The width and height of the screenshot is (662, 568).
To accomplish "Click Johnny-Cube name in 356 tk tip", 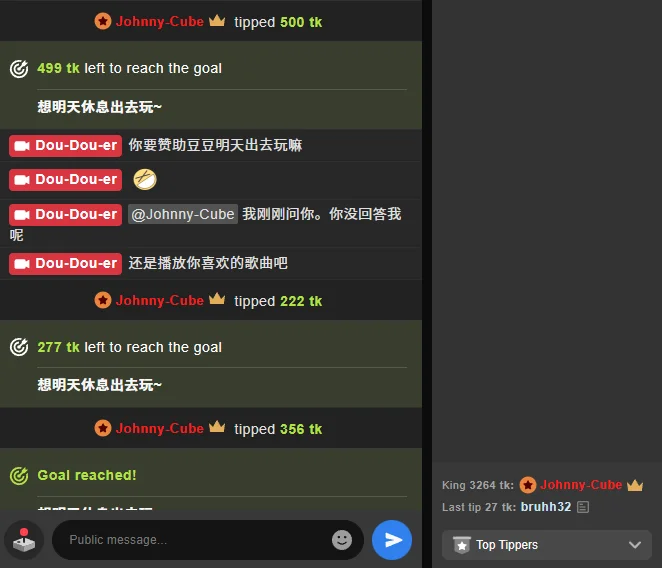I will click(x=160, y=429).
